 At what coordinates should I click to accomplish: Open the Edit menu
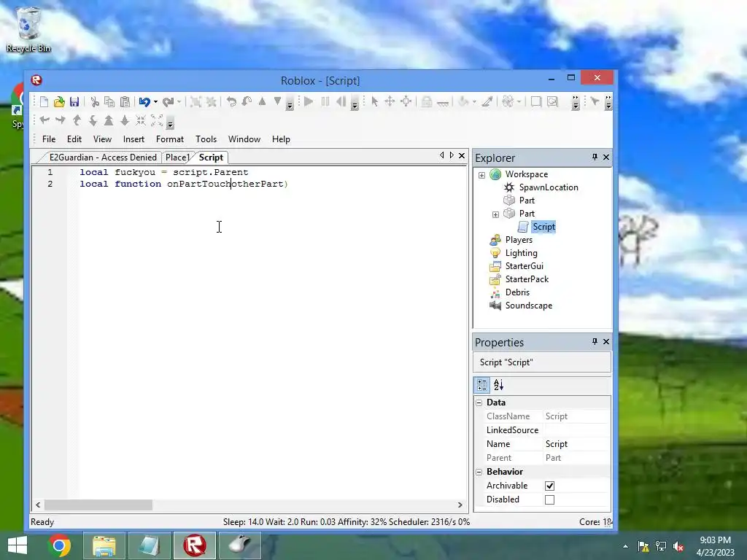(74, 139)
